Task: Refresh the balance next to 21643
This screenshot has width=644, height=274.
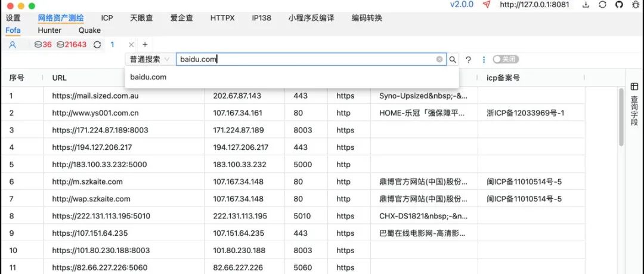Action: click(97, 44)
